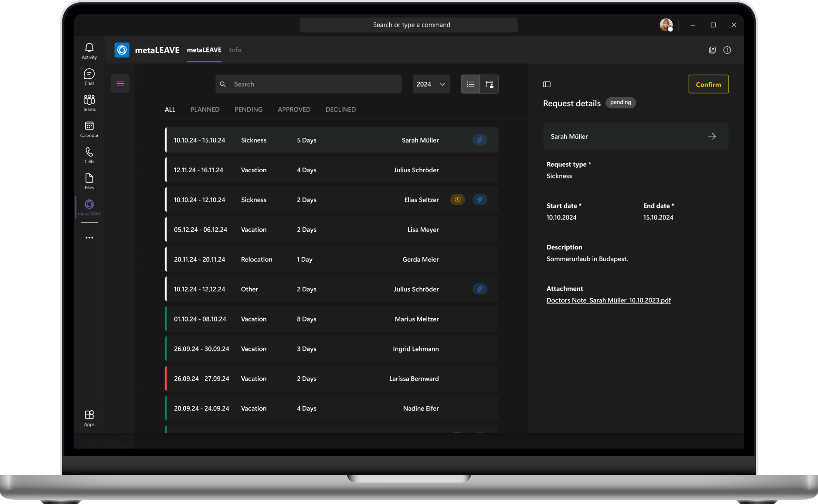This screenshot has height=504, width=818.
Task: Toggle the orange hamburger menu
Action: point(120,84)
